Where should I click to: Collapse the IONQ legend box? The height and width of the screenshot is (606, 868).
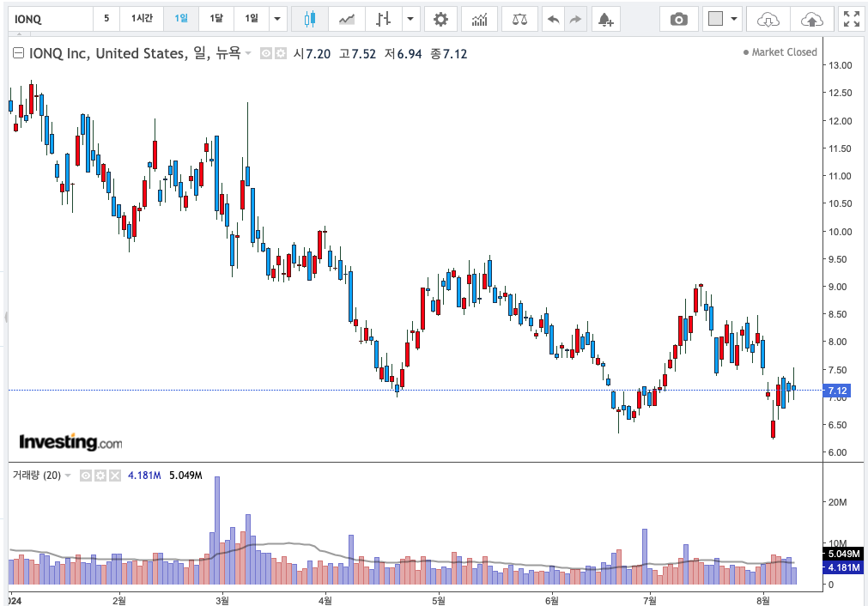coord(18,53)
